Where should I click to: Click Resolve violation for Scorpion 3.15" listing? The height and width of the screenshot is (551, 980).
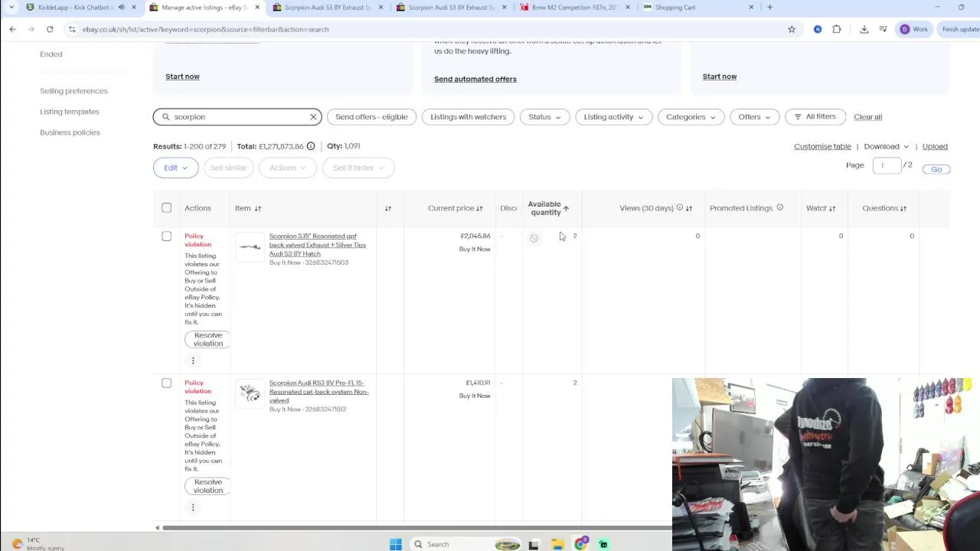(207, 340)
